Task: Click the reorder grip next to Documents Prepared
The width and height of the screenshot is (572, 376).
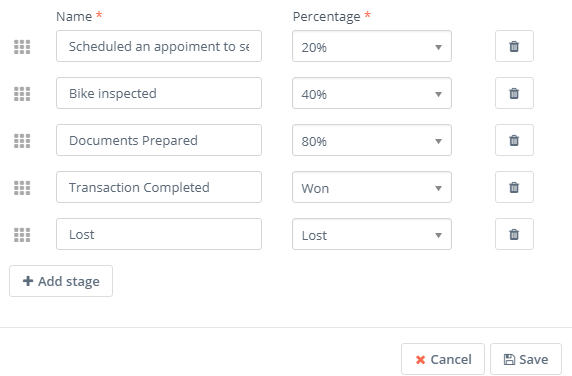Action: (x=22, y=141)
